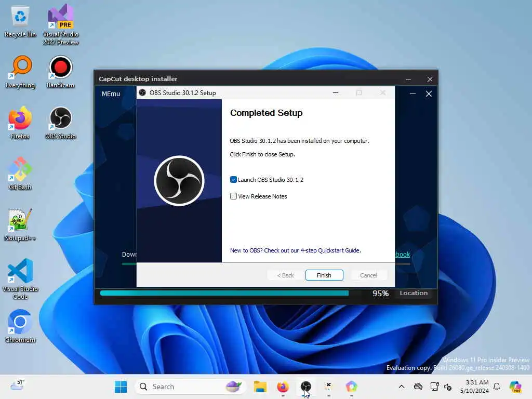
Task: Open Visual Studio 2022 Preview desktop icon
Action: coord(61,24)
